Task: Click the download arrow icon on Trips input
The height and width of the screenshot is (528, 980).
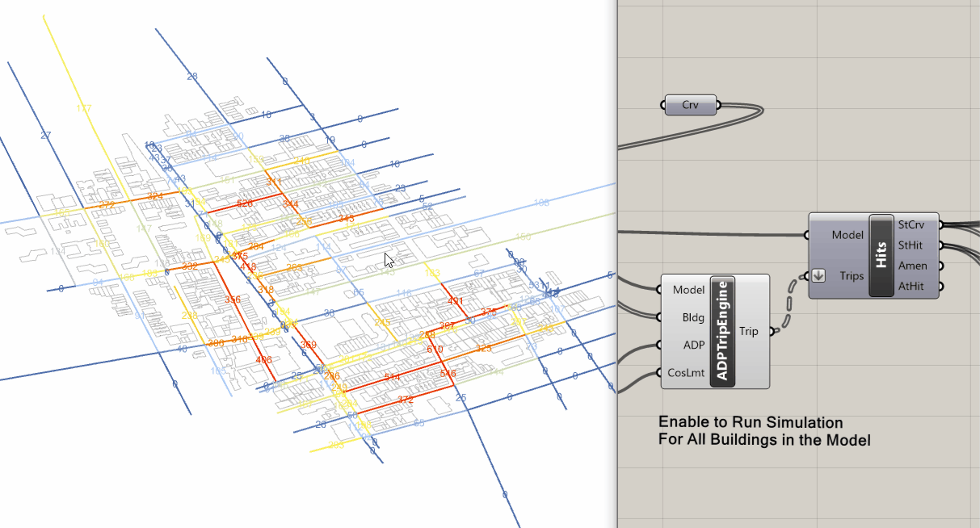Action: [818, 275]
